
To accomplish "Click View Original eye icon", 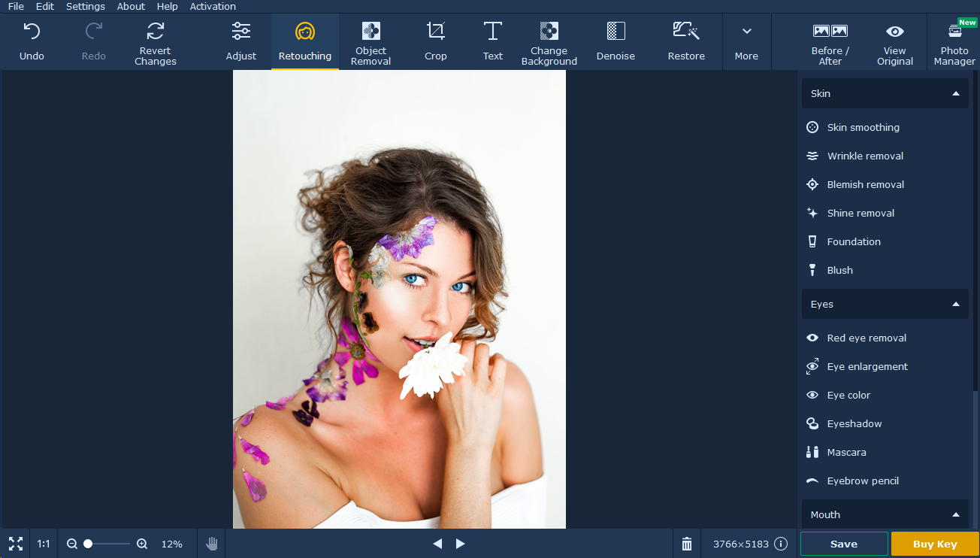I will coord(895,32).
